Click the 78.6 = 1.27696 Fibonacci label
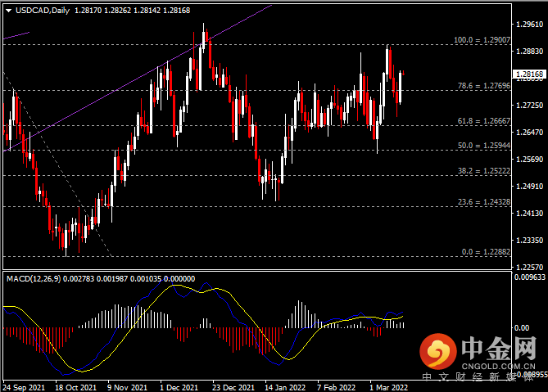The width and height of the screenshot is (548, 392). 484,86
